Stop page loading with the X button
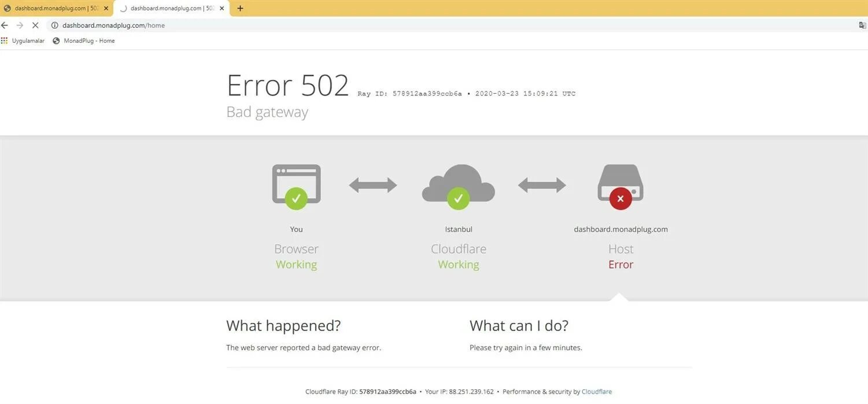868x404 pixels. [x=35, y=25]
